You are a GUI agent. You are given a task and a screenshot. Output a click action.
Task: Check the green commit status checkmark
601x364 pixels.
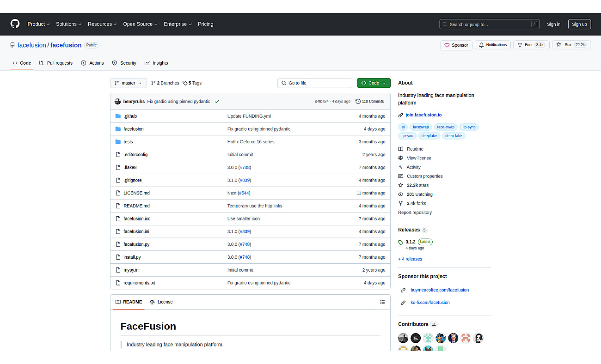[217, 101]
